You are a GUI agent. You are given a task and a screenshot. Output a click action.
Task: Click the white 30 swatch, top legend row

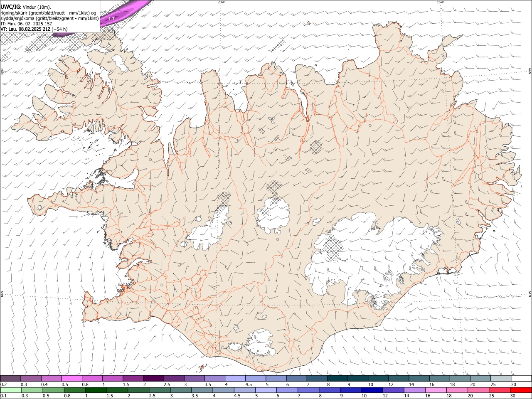(522, 378)
